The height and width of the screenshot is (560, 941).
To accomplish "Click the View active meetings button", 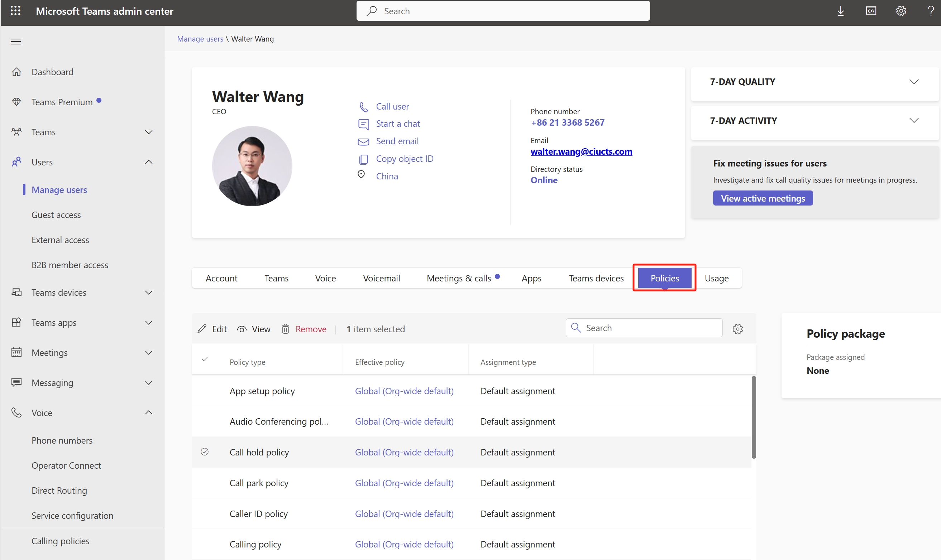I will [x=763, y=198].
